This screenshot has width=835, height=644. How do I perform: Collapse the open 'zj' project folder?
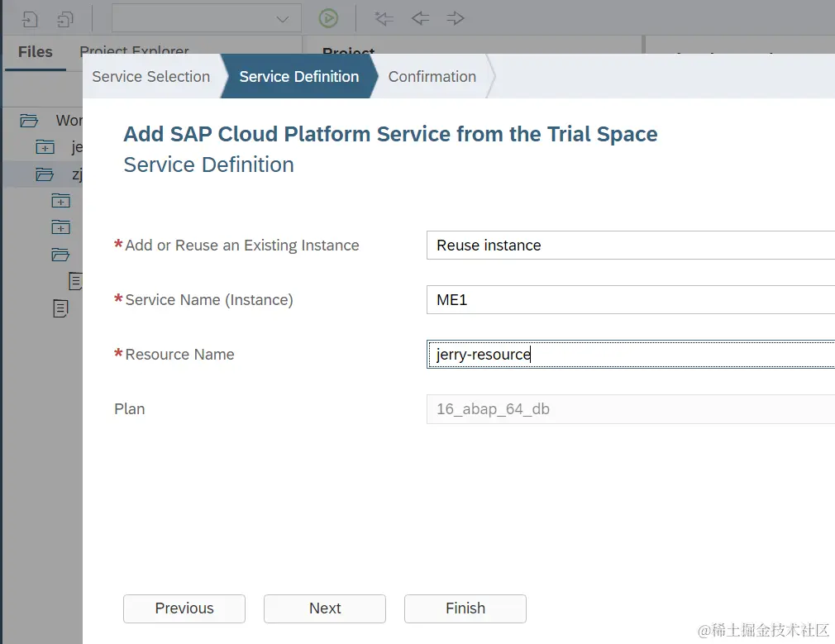(x=45, y=174)
